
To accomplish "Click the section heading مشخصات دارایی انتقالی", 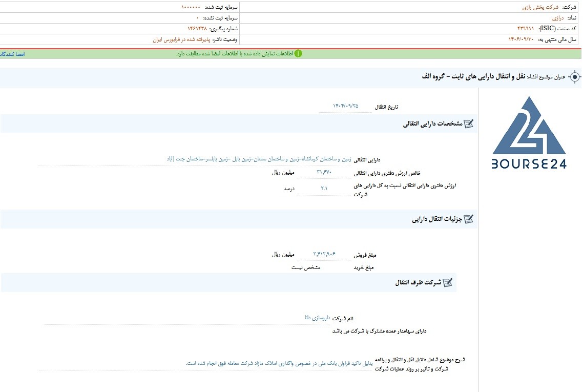I will click(x=433, y=124).
